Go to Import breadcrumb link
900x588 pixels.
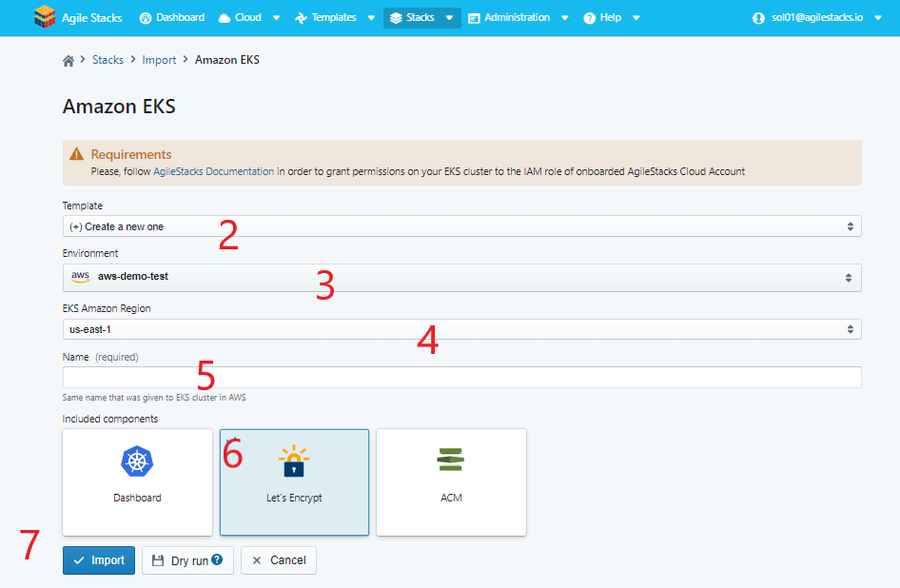(159, 60)
